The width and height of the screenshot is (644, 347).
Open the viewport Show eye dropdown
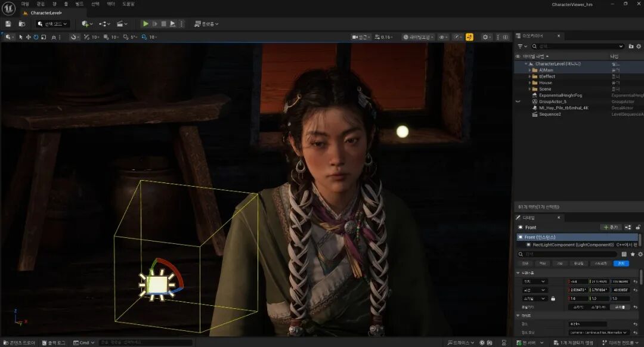[443, 37]
